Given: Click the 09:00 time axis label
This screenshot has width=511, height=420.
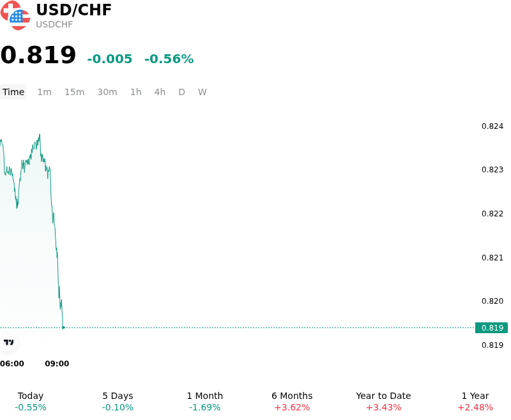Looking at the screenshot, I should click(57, 364).
